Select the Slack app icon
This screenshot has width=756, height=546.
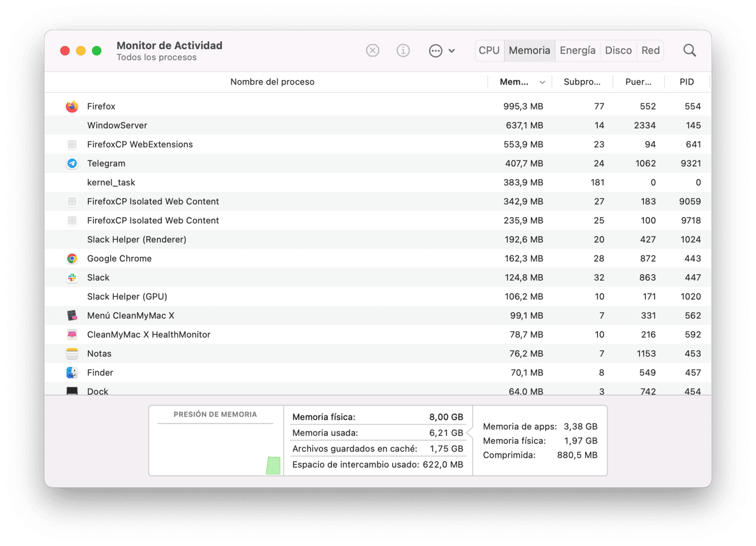tap(72, 278)
